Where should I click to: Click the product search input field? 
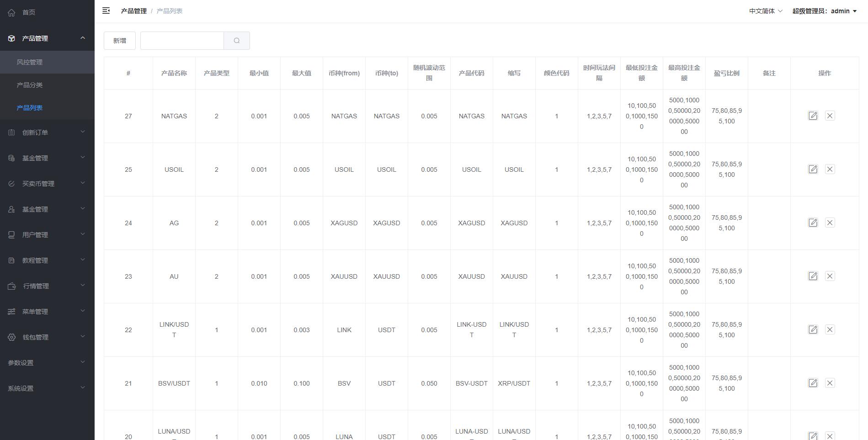182,41
